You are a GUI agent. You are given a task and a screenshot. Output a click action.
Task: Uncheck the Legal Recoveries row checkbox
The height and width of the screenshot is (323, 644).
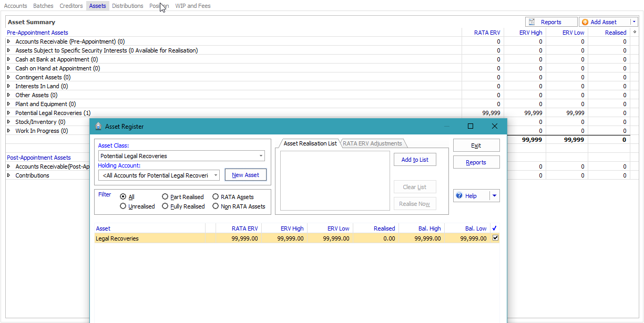click(495, 238)
